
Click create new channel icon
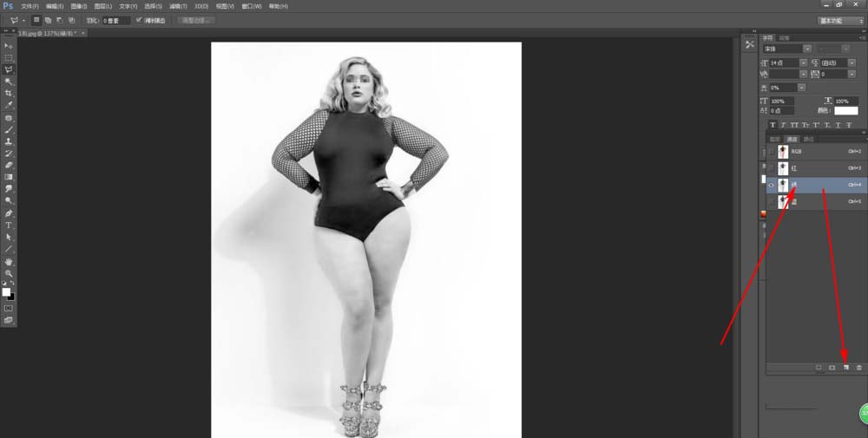click(x=845, y=367)
